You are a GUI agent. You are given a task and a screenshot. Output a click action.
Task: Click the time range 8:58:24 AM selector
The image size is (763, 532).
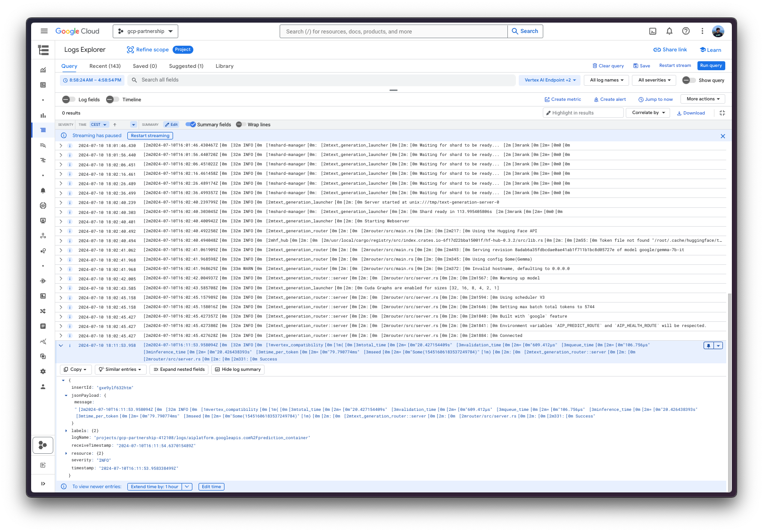92,80
